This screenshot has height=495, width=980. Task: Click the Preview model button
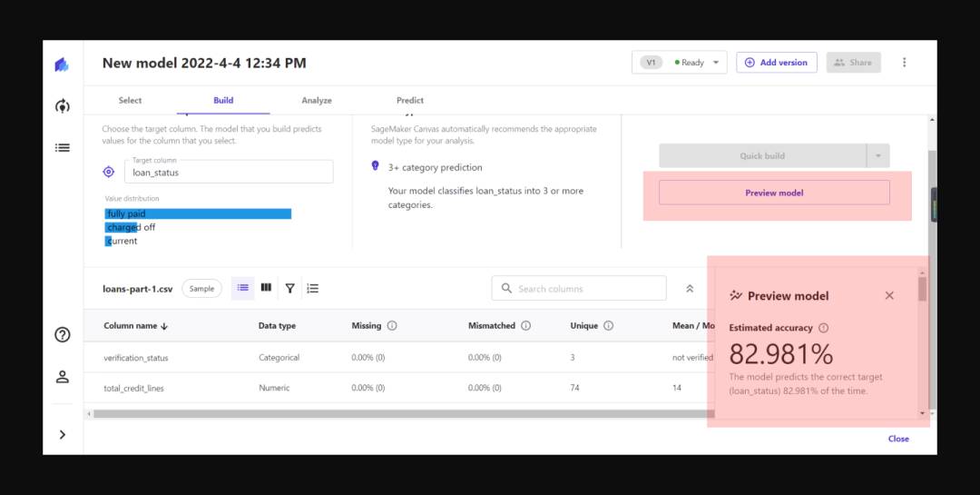(774, 193)
